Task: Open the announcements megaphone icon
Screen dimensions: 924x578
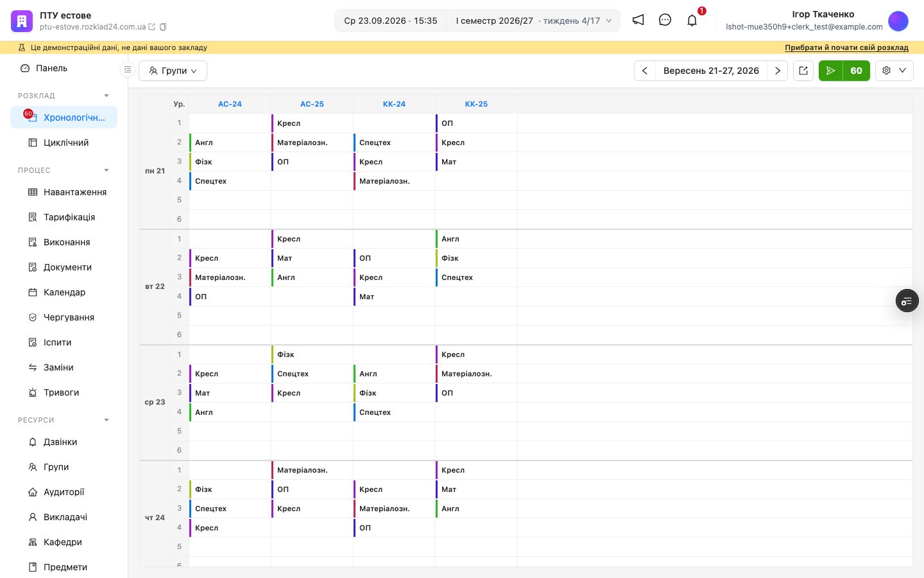Action: (638, 20)
